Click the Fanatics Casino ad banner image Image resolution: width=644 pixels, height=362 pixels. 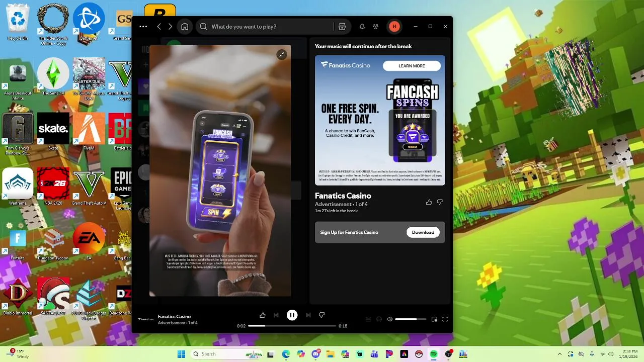coord(380,120)
